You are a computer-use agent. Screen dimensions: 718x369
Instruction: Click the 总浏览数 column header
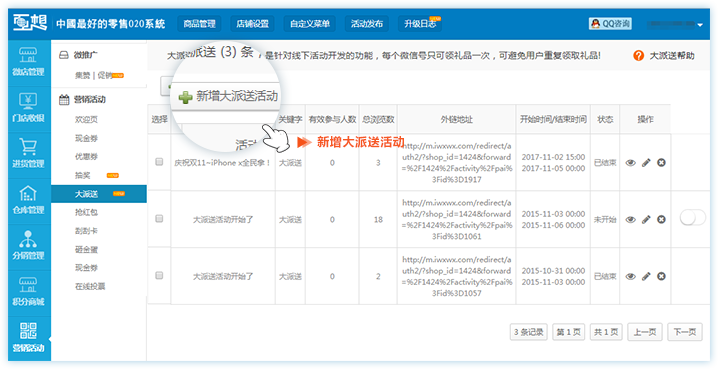click(x=378, y=119)
